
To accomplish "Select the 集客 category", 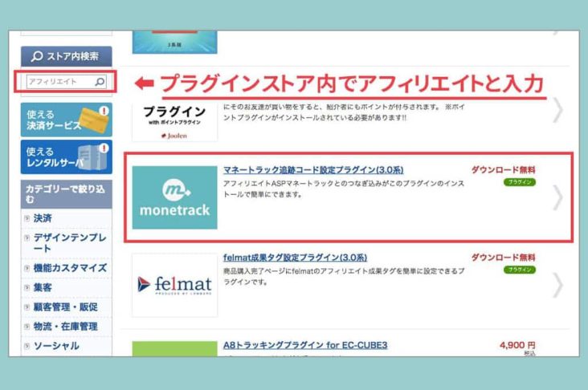I will [x=43, y=287].
